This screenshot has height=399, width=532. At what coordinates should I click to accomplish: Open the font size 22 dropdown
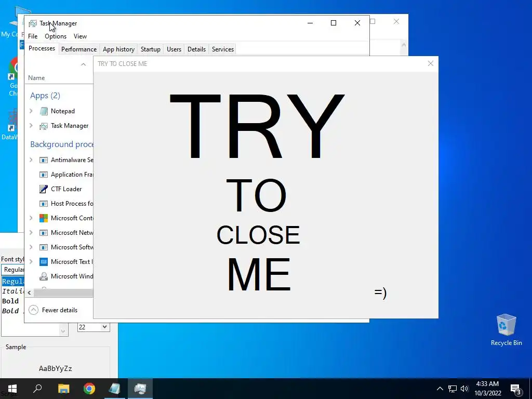tap(104, 327)
